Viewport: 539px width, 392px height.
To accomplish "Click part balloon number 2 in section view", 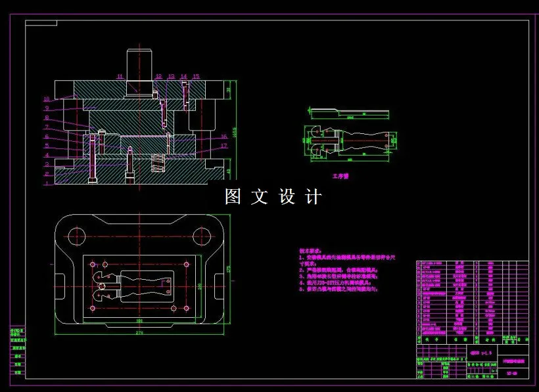I will (47, 174).
